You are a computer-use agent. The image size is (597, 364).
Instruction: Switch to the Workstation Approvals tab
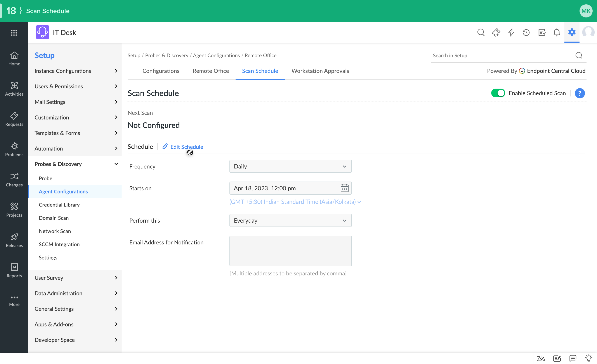tap(320, 71)
